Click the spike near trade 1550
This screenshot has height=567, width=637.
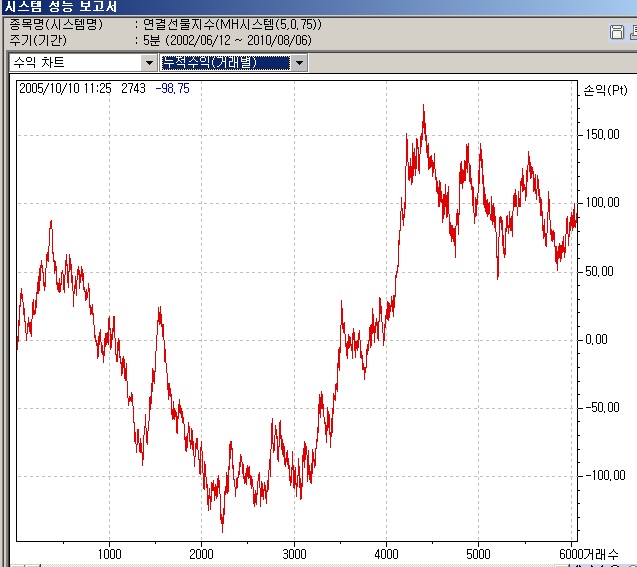point(160,309)
